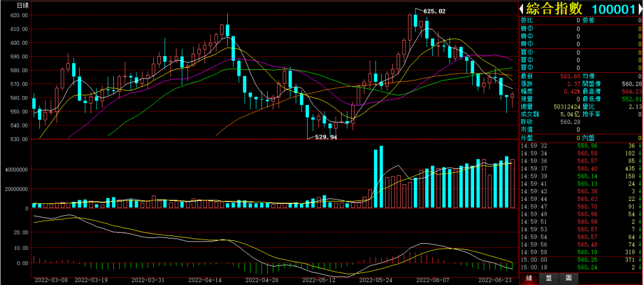This screenshot has height=285, width=644.
Task: Click the 2022-05-24 date axis label
Action: coord(375,280)
